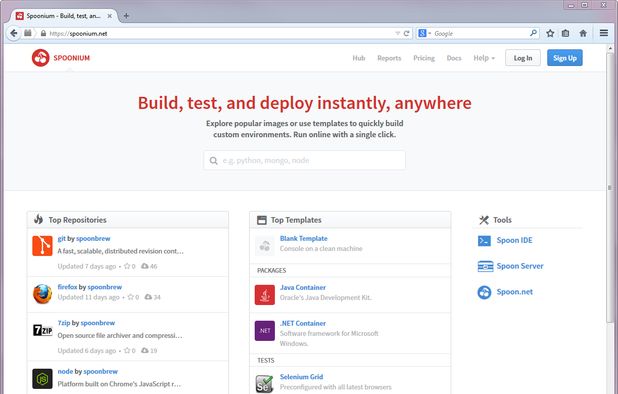
Task: Click the firefox repository icon
Action: tap(42, 294)
